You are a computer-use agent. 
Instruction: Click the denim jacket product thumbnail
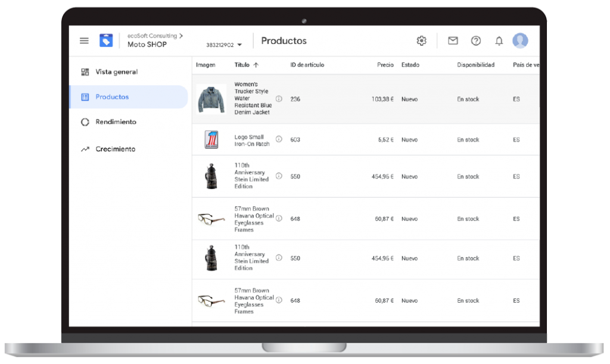coord(211,98)
